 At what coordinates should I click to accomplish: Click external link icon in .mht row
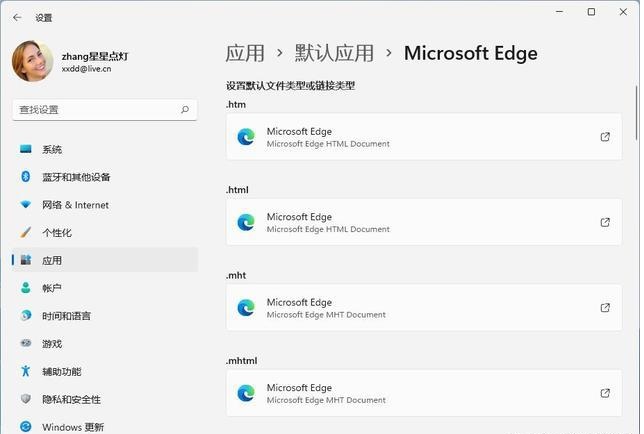[605, 308]
